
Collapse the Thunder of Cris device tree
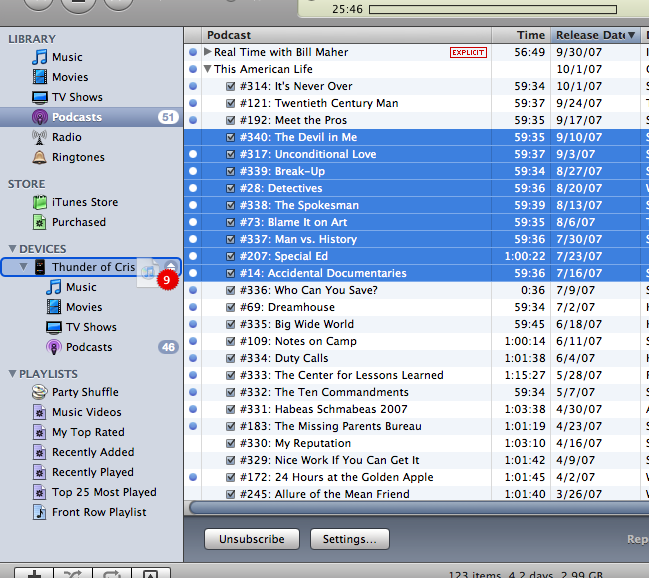click(24, 267)
